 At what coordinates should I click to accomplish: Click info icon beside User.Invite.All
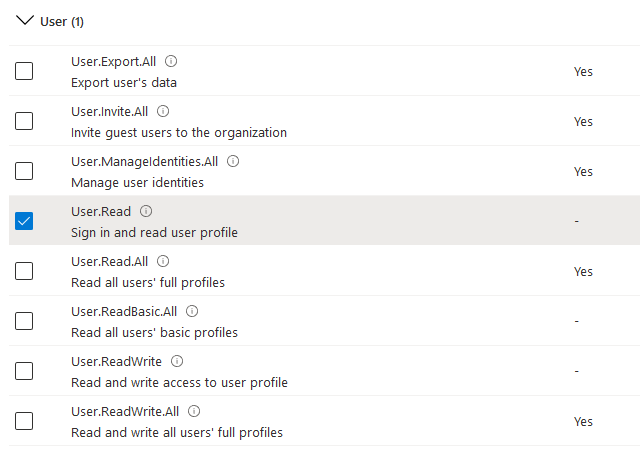coord(163,112)
